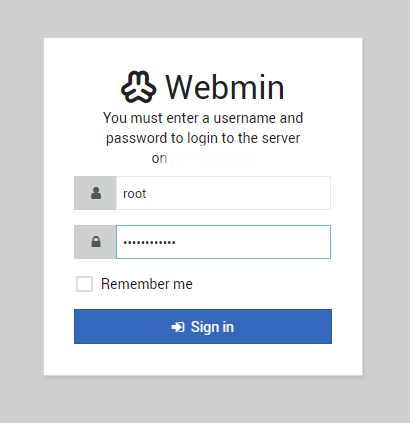Click the arrow icon on Sign in
The height and width of the screenshot is (423, 410).
(178, 327)
